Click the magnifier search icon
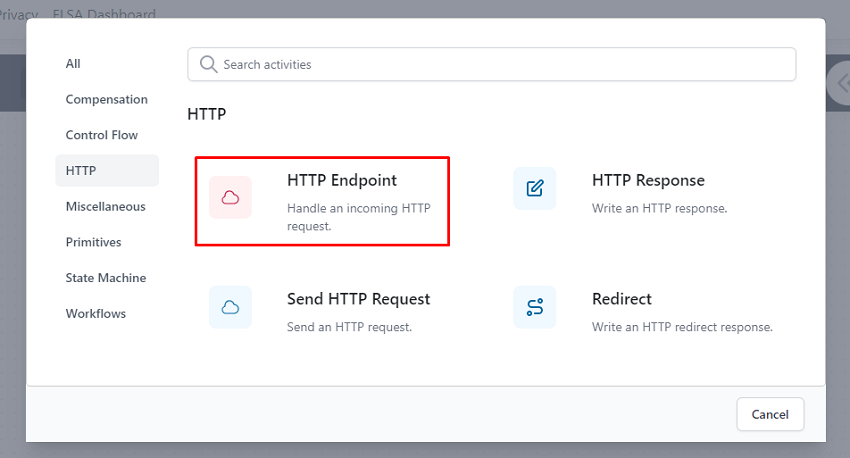Screen dimensions: 850x458 pos(208,64)
